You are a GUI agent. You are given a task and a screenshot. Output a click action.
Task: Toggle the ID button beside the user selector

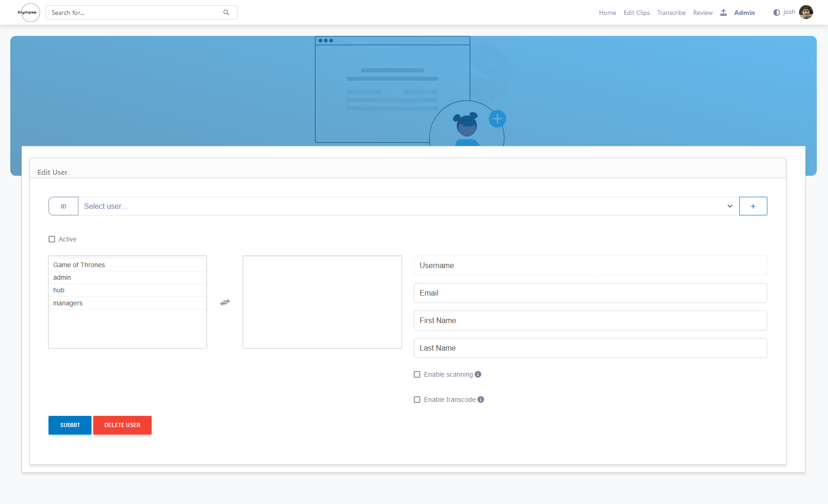pos(63,206)
